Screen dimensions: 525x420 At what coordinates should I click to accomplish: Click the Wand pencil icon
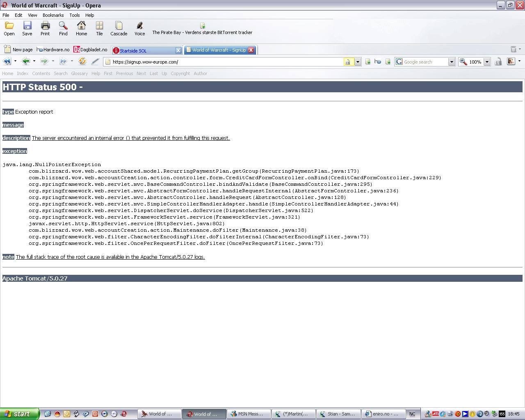[x=95, y=62]
